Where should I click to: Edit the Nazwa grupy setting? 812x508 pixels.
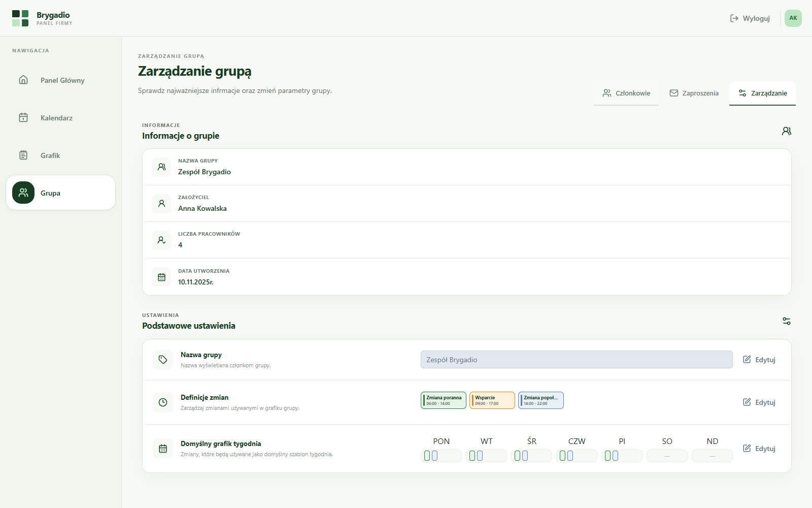pos(759,360)
